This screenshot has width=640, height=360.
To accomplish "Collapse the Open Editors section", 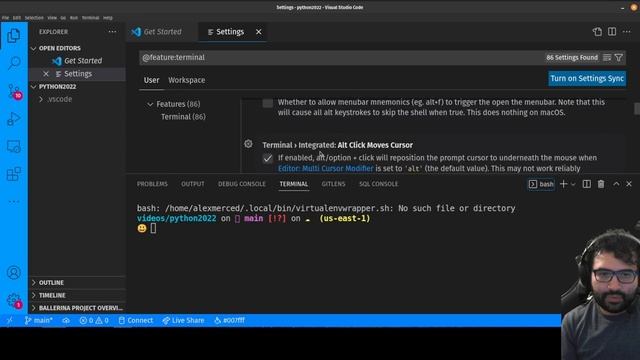I will 77,48.
